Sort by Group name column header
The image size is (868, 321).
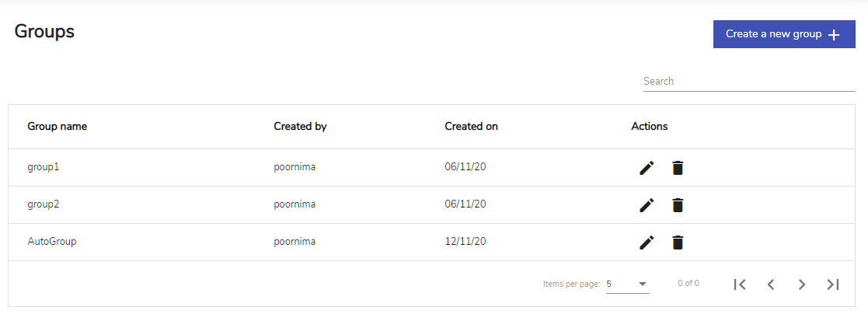coord(57,126)
